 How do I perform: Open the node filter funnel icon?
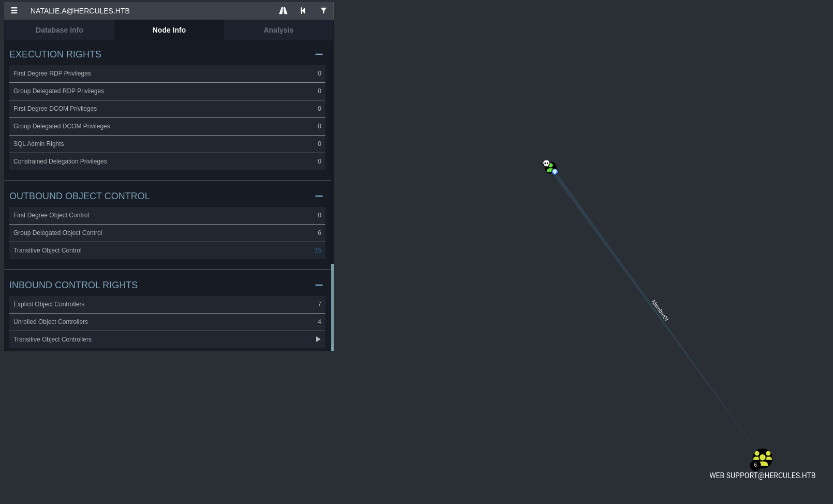(x=323, y=11)
